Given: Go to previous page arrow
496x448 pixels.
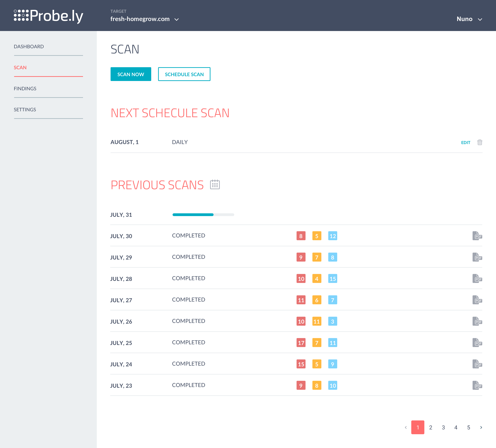Looking at the screenshot, I should click(406, 427).
